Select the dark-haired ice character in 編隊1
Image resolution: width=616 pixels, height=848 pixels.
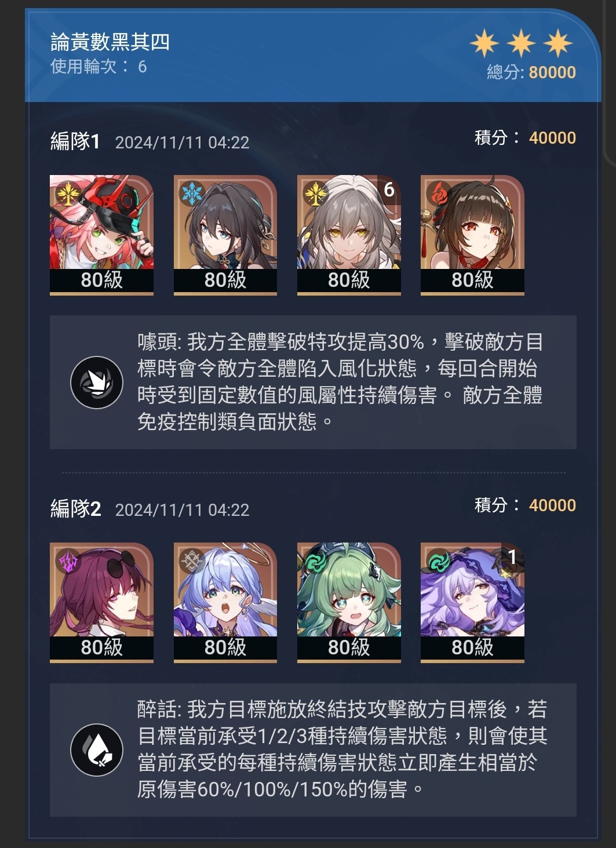tap(225, 235)
